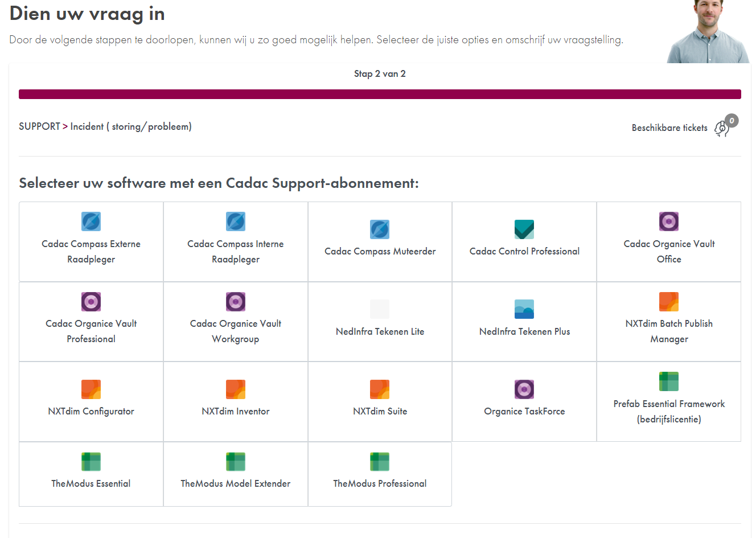Select the Cadac Control Professional label
The width and height of the screenshot is (756, 538).
click(524, 252)
